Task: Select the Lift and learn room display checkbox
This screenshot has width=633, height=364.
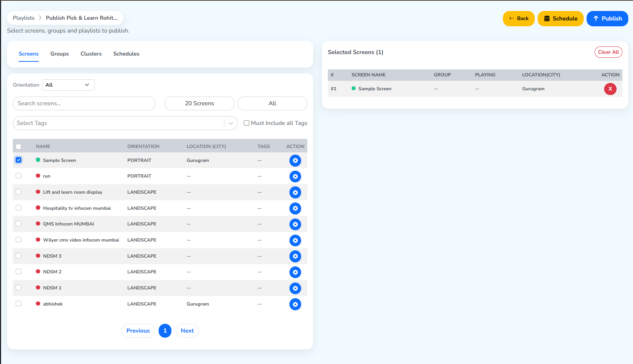Action: pos(19,192)
